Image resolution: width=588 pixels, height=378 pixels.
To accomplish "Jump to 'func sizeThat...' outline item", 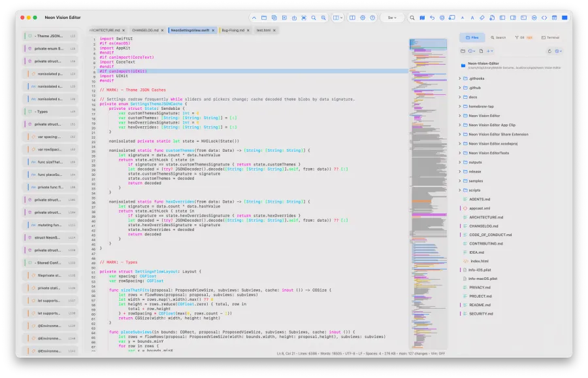I will point(50,162).
